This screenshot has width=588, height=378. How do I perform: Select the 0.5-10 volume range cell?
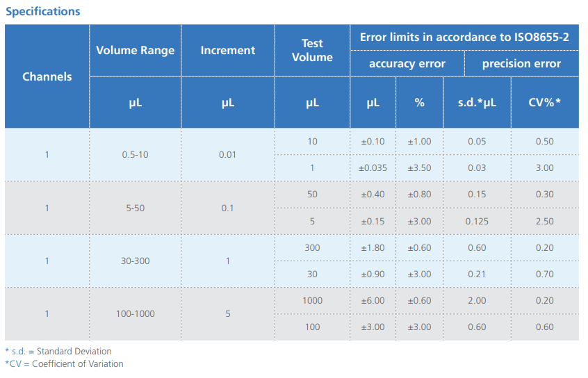point(135,154)
